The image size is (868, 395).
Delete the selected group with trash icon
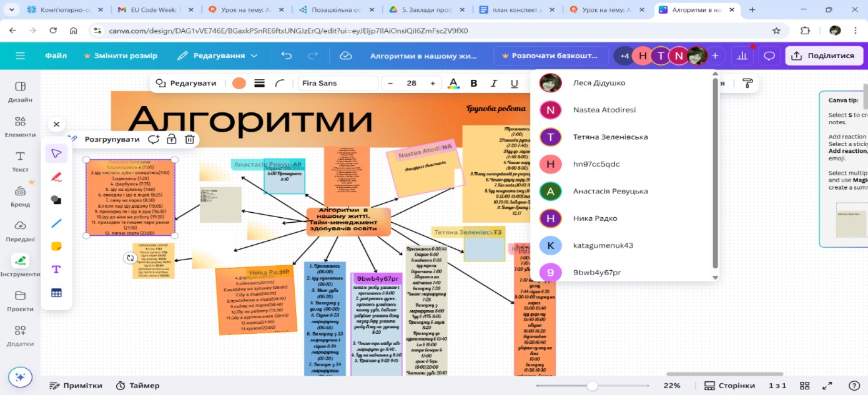[x=190, y=140]
